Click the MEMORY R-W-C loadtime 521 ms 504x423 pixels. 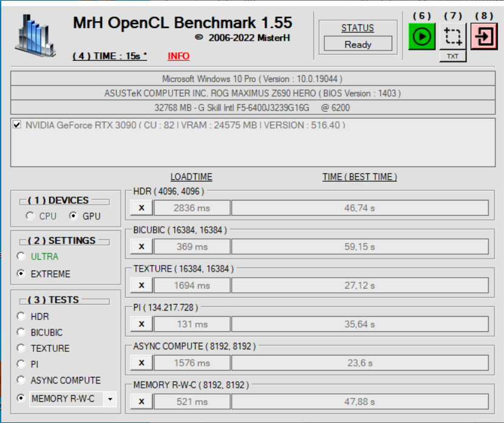pyautogui.click(x=192, y=402)
